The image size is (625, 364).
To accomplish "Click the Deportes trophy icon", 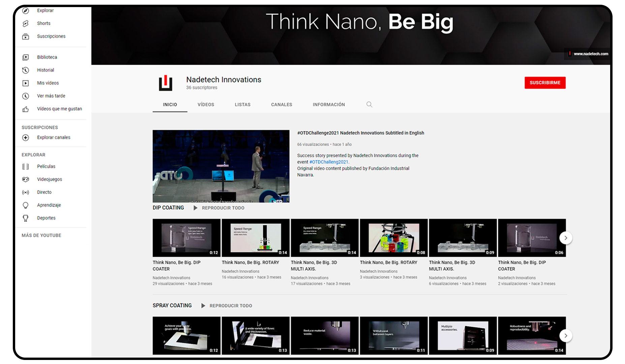I will click(26, 218).
